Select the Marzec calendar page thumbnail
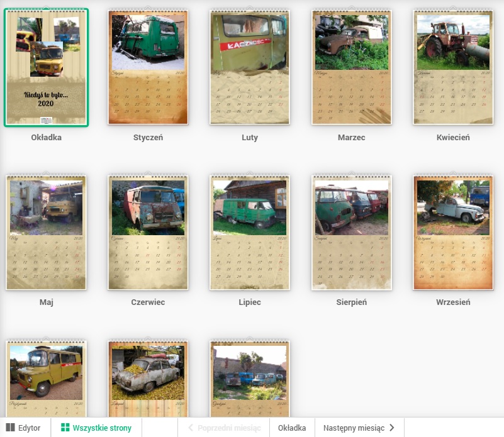 pyautogui.click(x=351, y=68)
